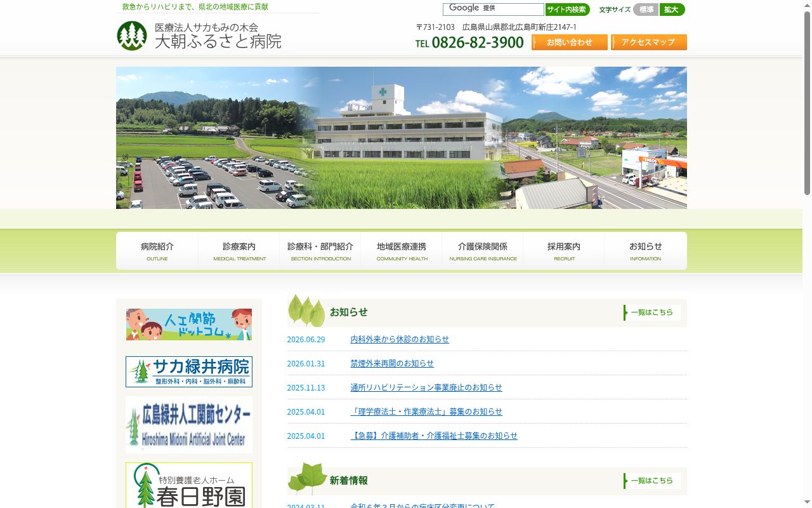This screenshot has width=812, height=508.
Task: Click the hospital panorama banner image
Action: [401, 138]
